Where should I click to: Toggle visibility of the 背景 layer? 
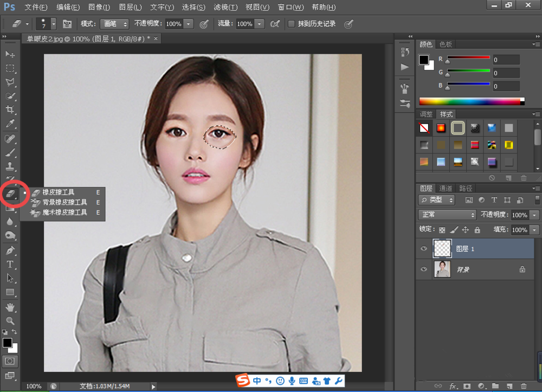[x=424, y=269]
